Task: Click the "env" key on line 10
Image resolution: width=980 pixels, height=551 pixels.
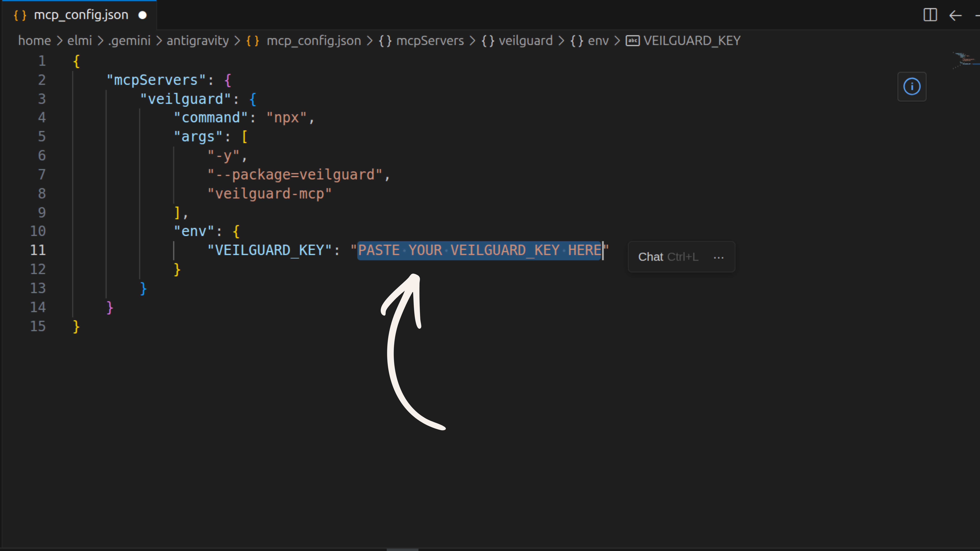Action: [194, 231]
